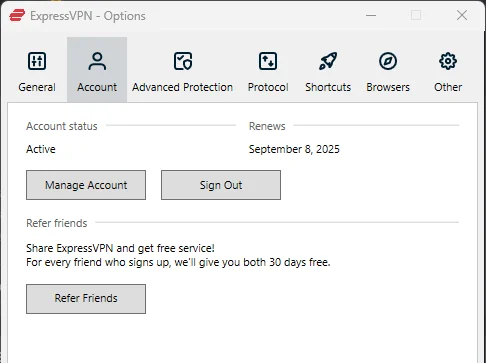
Task: Click the Manage Account button
Action: point(86,185)
